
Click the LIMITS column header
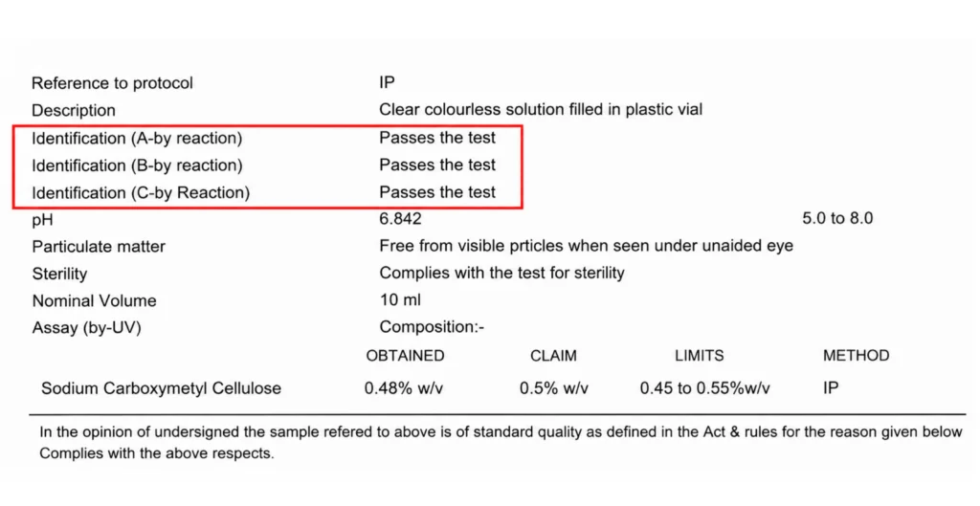(x=700, y=356)
